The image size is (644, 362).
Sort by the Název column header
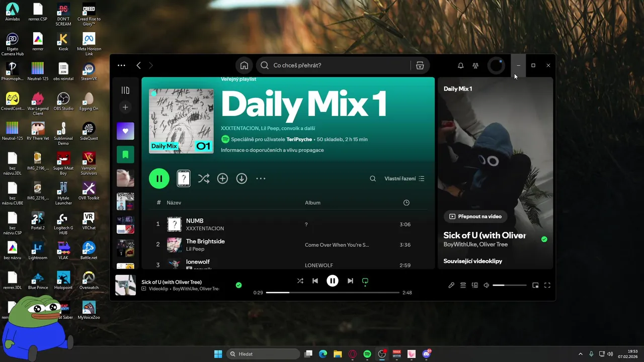coord(174,203)
